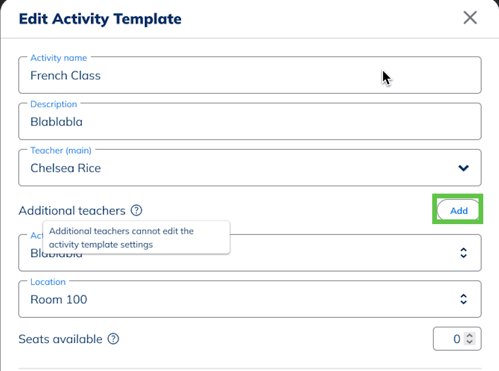Image resolution: width=499 pixels, height=371 pixels.
Task: Click into the Activity name French Class field
Action: pos(250,75)
